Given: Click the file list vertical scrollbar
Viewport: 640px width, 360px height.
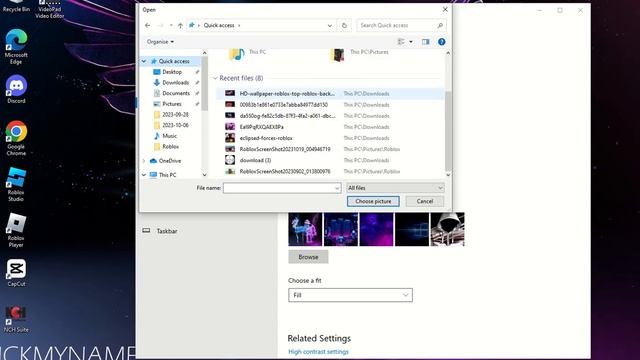Looking at the screenshot, I should point(448,131).
